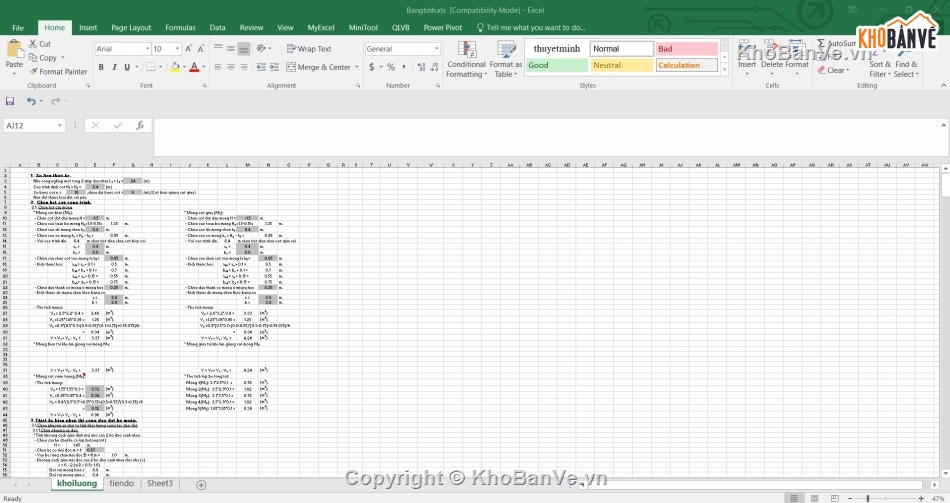The width and height of the screenshot is (950, 503).
Task: Switch to the Insert ribbon tab
Action: [x=88, y=27]
